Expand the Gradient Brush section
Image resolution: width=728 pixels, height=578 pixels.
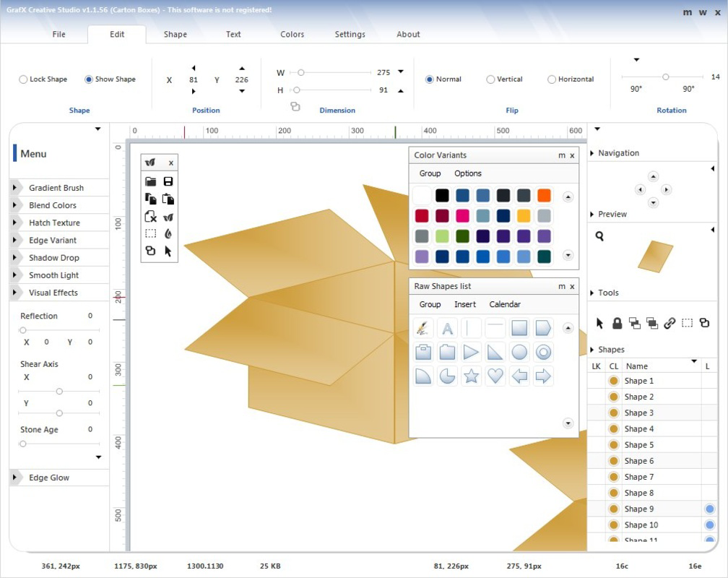point(15,188)
